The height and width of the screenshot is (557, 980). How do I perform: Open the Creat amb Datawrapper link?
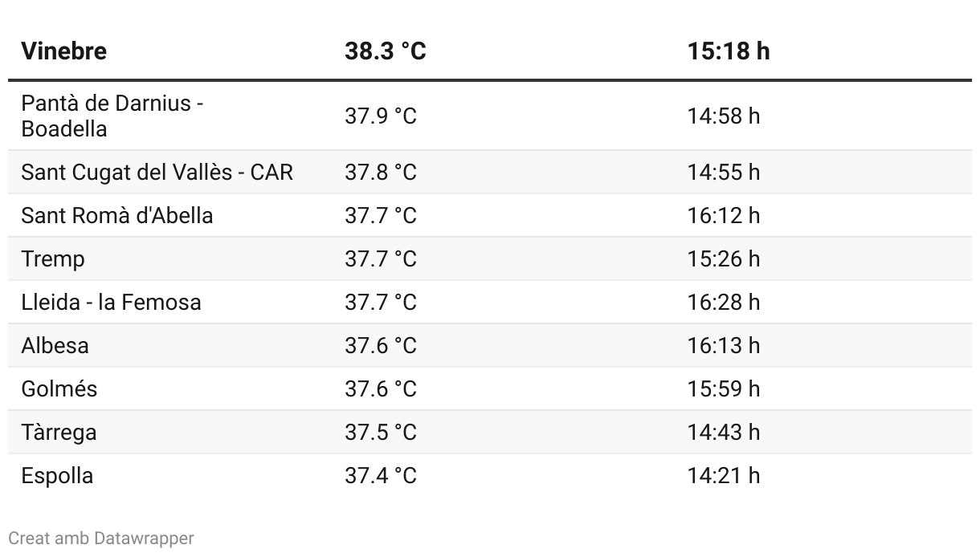coord(101,538)
